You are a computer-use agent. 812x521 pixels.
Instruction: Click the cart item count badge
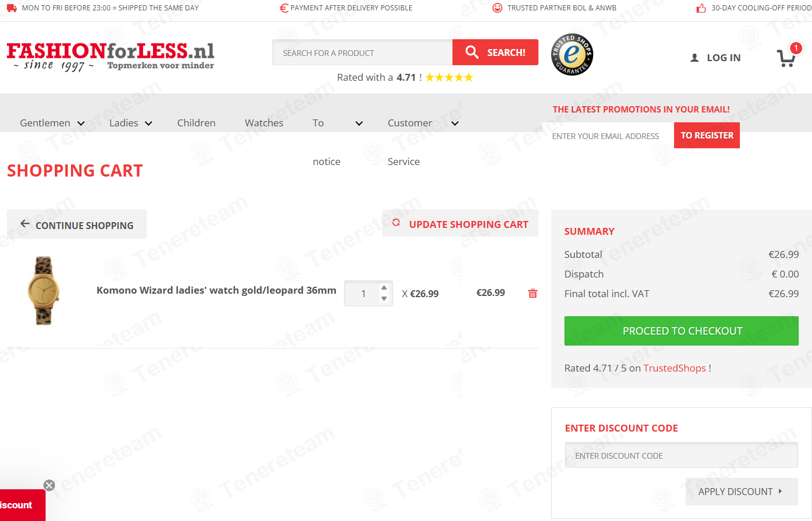(796, 48)
